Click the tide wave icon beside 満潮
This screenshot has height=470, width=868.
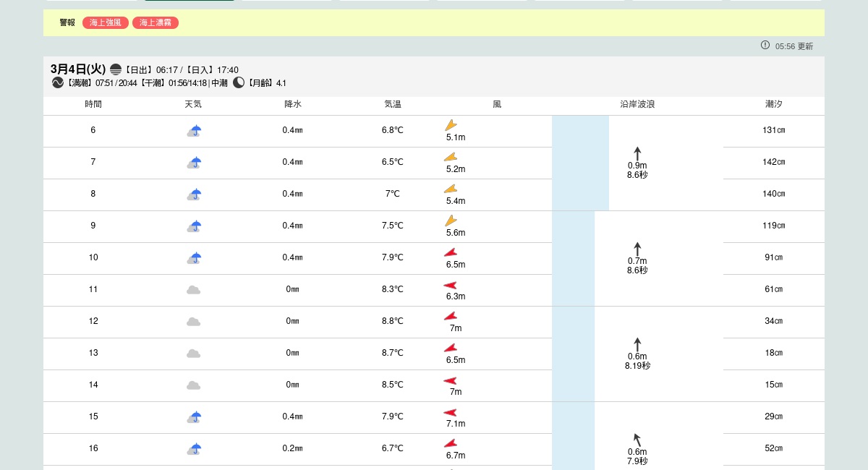[x=58, y=82]
